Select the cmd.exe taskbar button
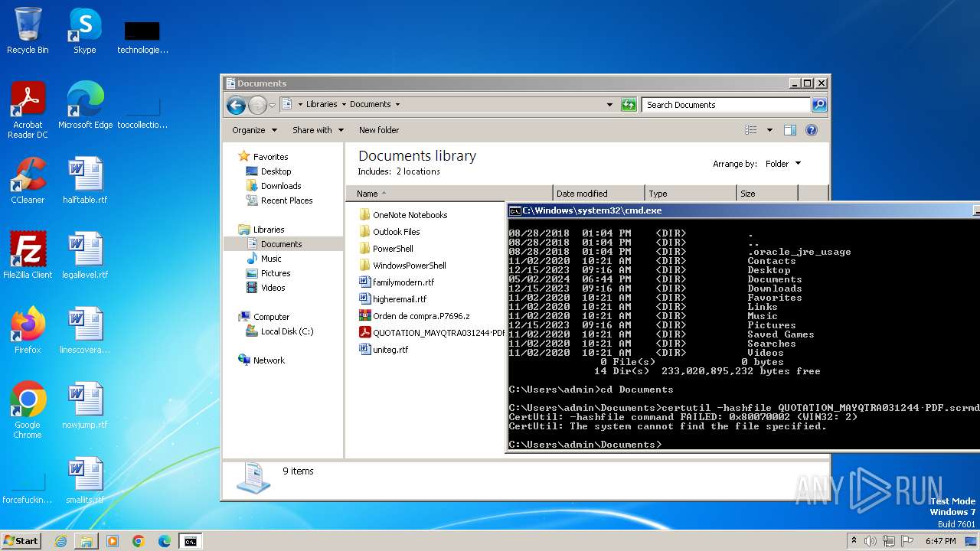 pyautogui.click(x=190, y=541)
